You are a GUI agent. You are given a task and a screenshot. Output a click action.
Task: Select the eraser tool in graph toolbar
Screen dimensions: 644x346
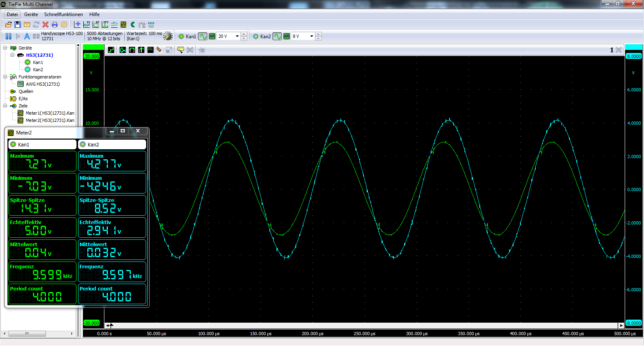159,50
